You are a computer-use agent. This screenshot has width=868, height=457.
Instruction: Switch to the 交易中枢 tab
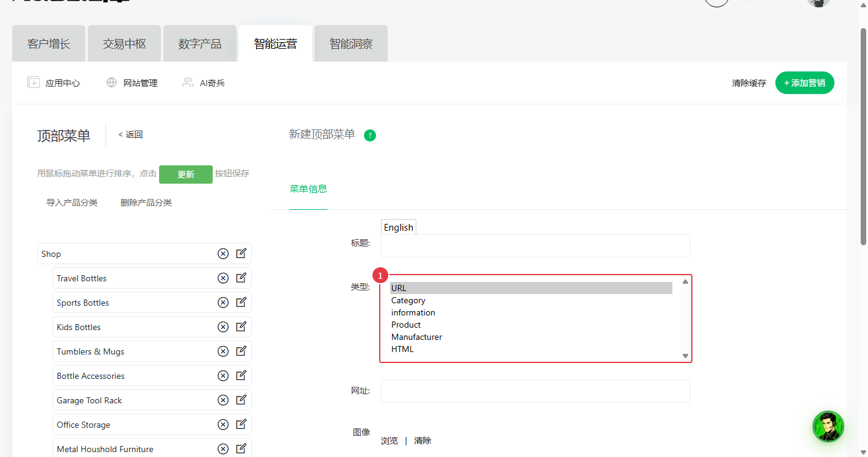[124, 44]
